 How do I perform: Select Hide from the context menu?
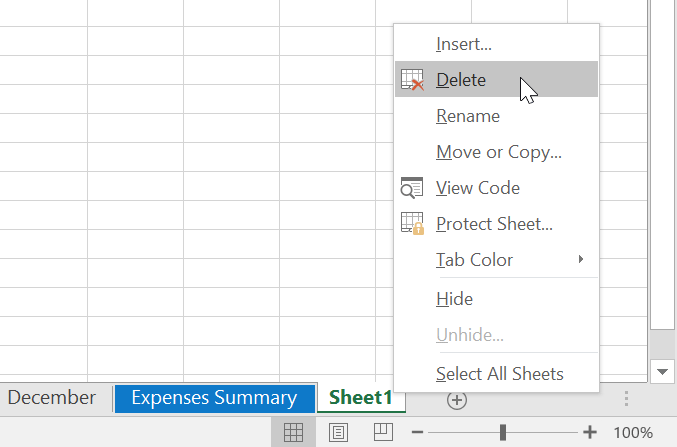pyautogui.click(x=455, y=299)
